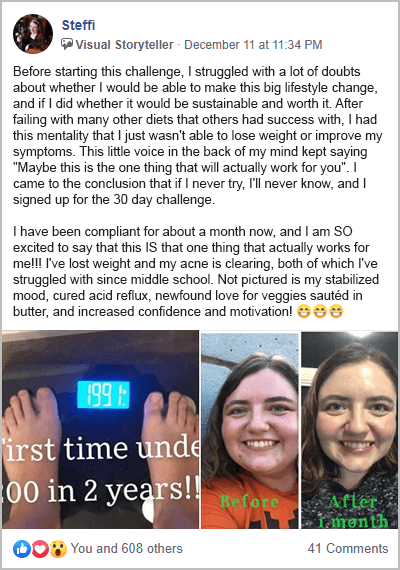Open the December 11 at 11:34 PM timestamp
This screenshot has height=570, width=400.
(x=253, y=44)
